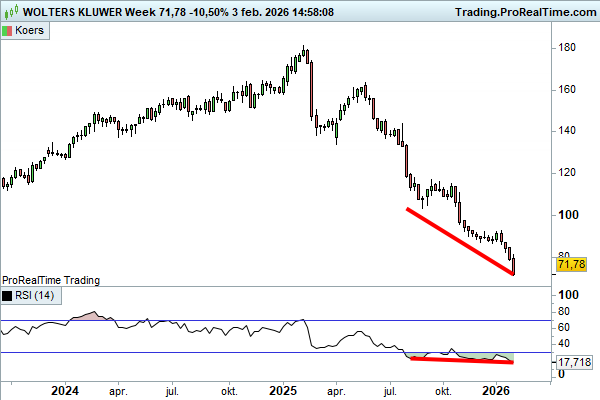The image size is (600, 400).
Task: Click the Koers legend color icon
Action: coord(7,31)
